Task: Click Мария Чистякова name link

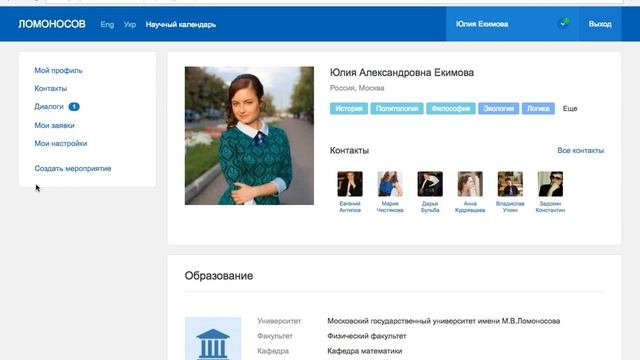Action: coord(390,207)
